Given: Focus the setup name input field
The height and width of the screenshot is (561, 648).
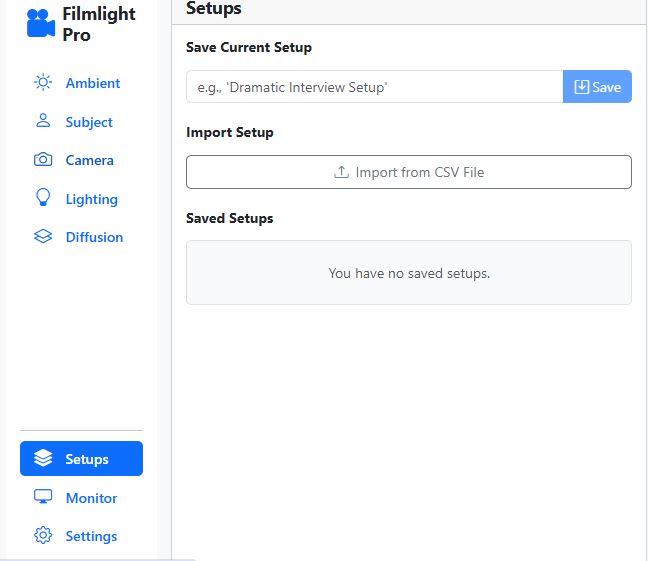Looking at the screenshot, I should click(x=375, y=87).
